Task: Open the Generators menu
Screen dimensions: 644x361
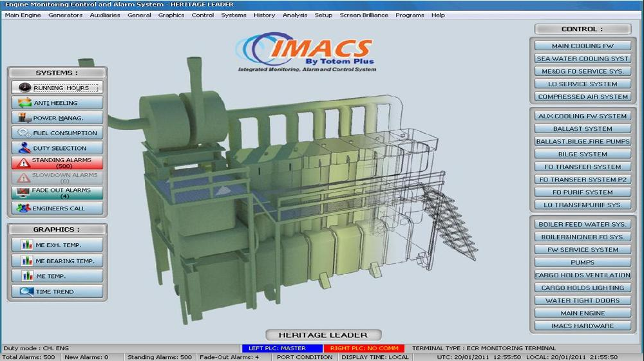Action: (x=65, y=15)
